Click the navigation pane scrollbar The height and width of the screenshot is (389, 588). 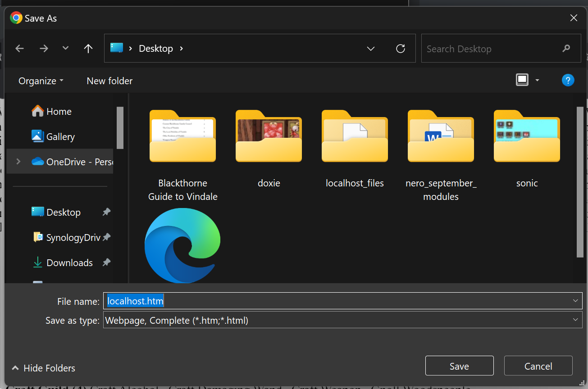pos(120,127)
